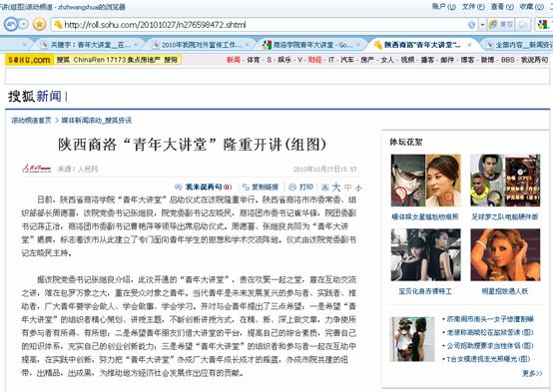Close the active 陕西商洛 tab
Screen dimensions: 553x392
[469, 45]
